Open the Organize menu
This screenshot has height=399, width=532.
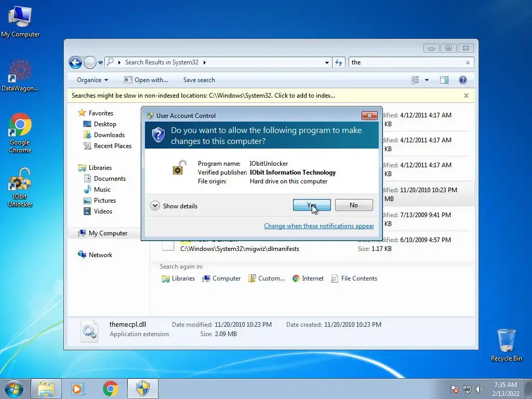tap(92, 80)
